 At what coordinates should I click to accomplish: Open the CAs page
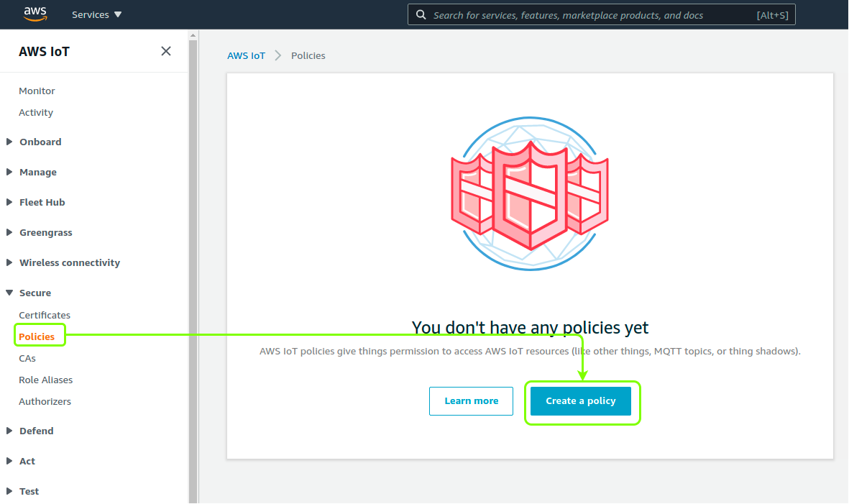(x=27, y=358)
